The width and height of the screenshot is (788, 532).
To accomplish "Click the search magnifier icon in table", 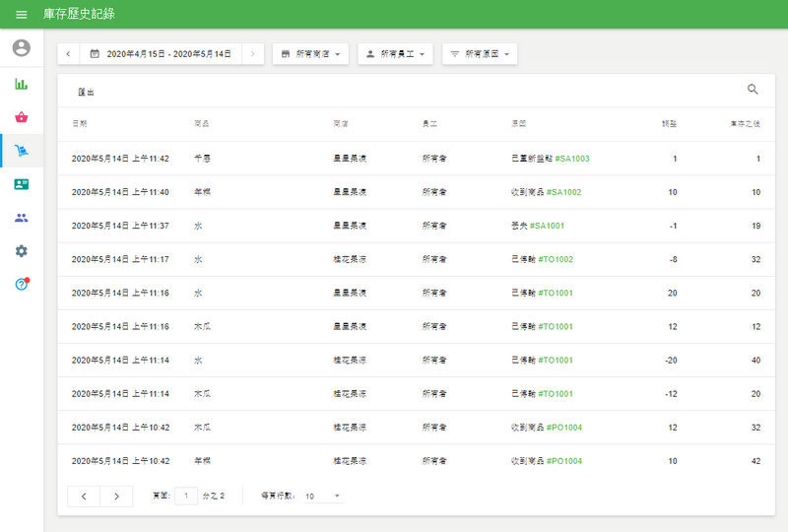I will (753, 90).
